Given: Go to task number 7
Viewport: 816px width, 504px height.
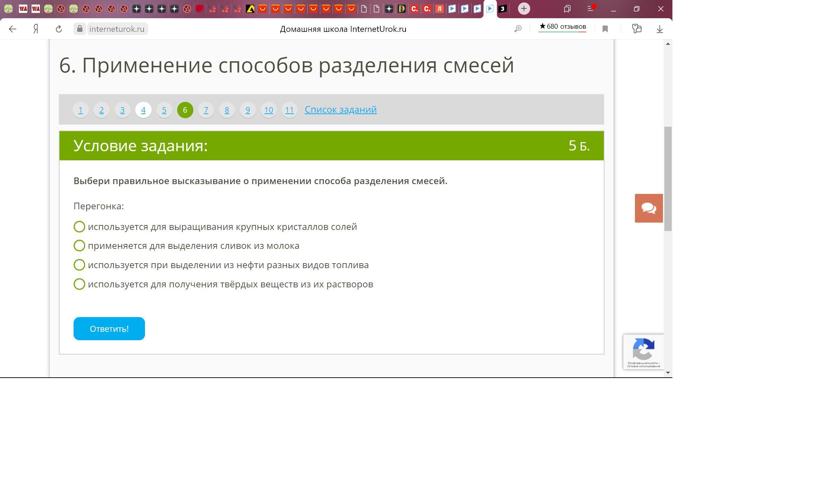Looking at the screenshot, I should (x=206, y=110).
